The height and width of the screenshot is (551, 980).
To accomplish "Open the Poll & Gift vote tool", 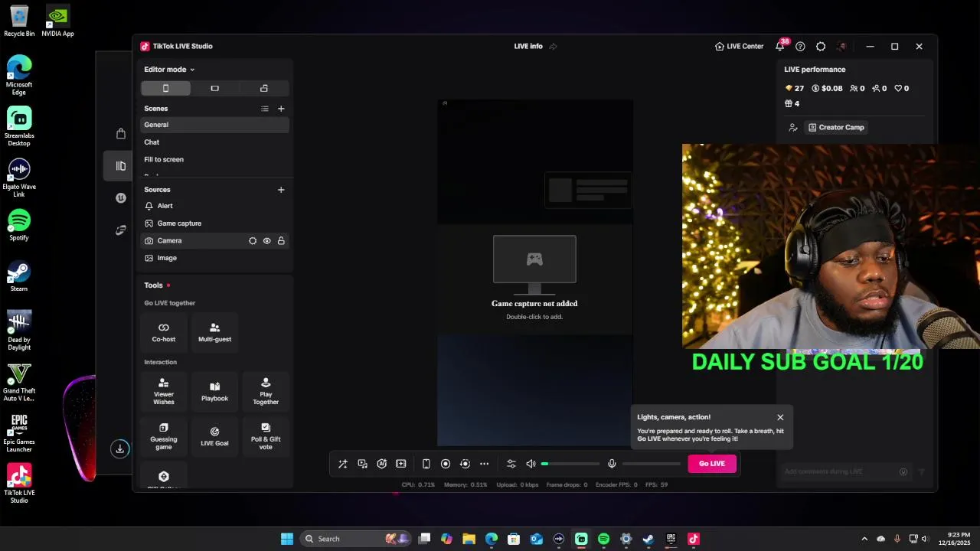I will coord(266,436).
